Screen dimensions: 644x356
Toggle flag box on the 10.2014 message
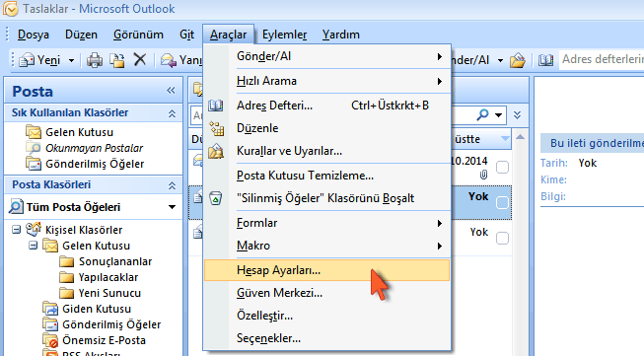[502, 167]
